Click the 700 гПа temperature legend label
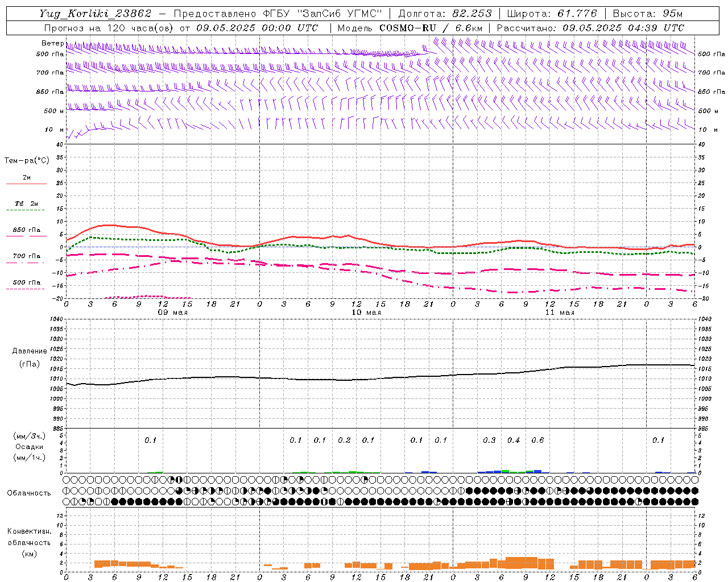The width and height of the screenshot is (728, 582). tap(27, 256)
